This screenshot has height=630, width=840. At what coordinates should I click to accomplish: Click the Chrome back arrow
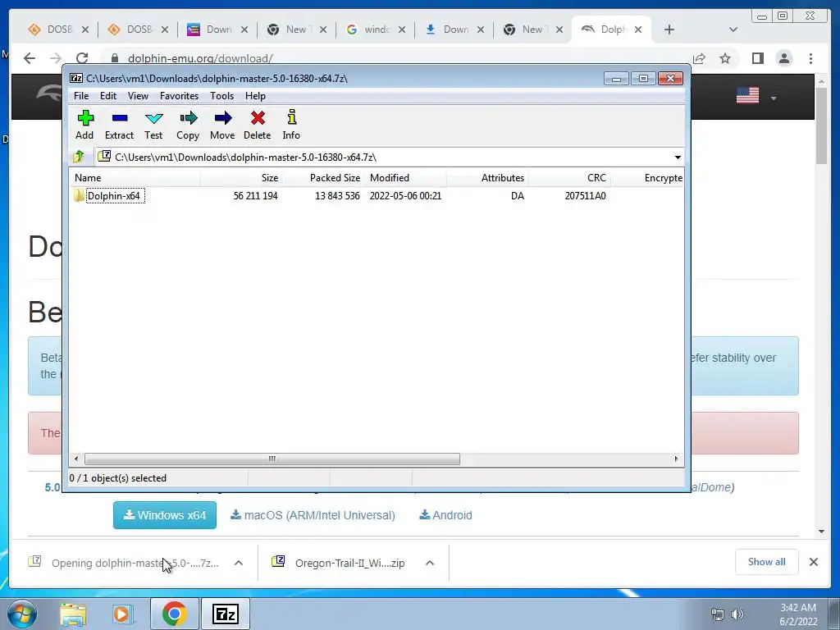(x=30, y=58)
